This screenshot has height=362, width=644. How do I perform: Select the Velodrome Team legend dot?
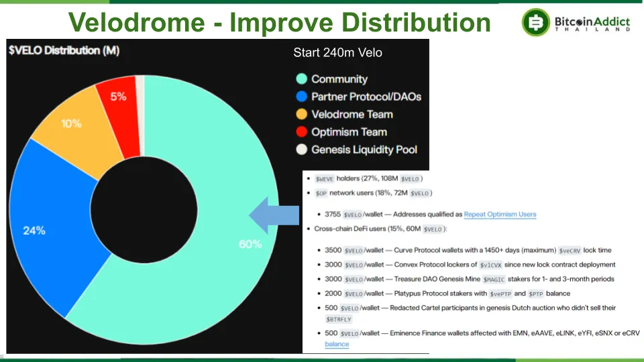[x=301, y=114]
